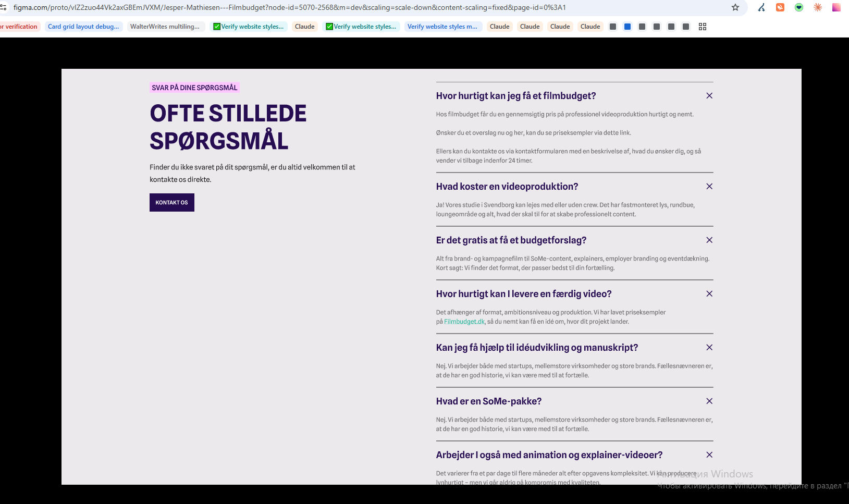Select 'Hvad er en SoMe-pakke?' heading
849x504 pixels.
click(x=489, y=401)
